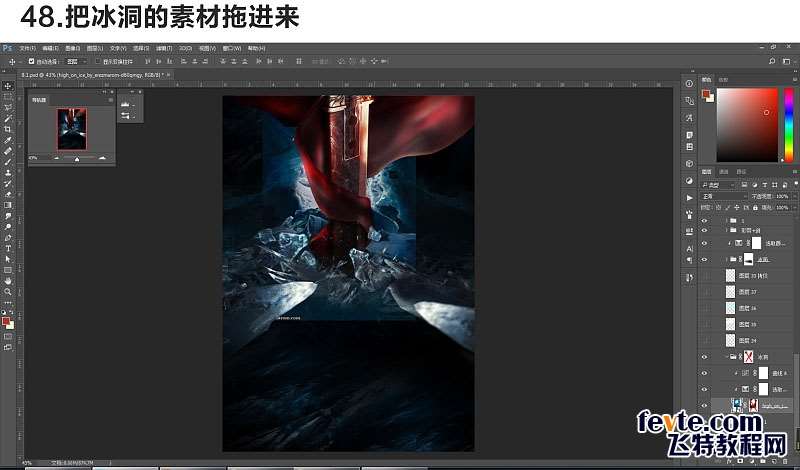Switch to the 通道 channels tab
Image resolution: width=800 pixels, height=470 pixels.
click(x=724, y=172)
